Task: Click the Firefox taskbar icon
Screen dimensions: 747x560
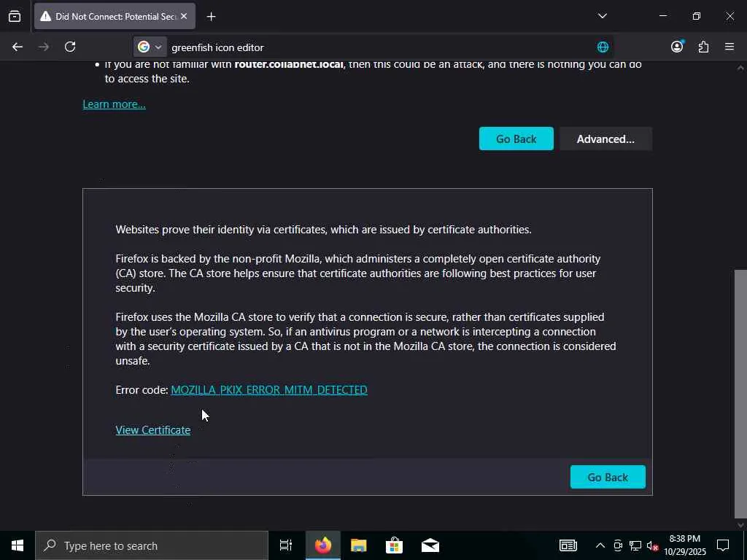Action: click(322, 545)
